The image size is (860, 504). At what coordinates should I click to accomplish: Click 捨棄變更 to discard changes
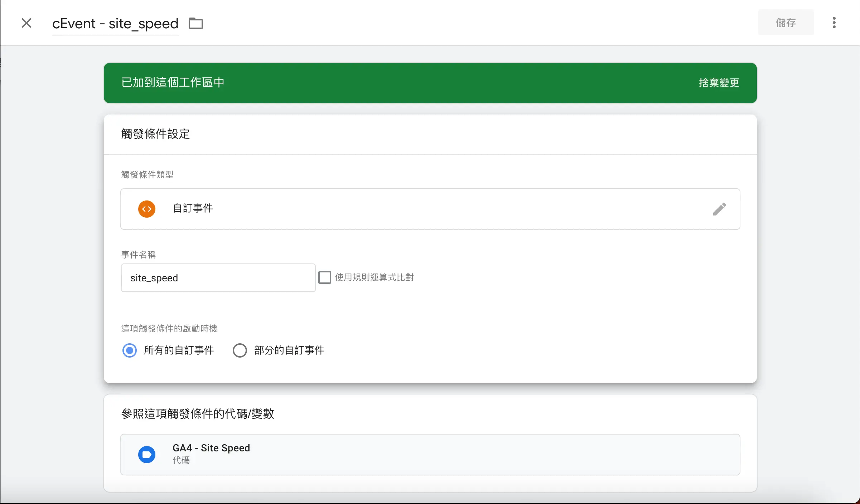(x=719, y=83)
